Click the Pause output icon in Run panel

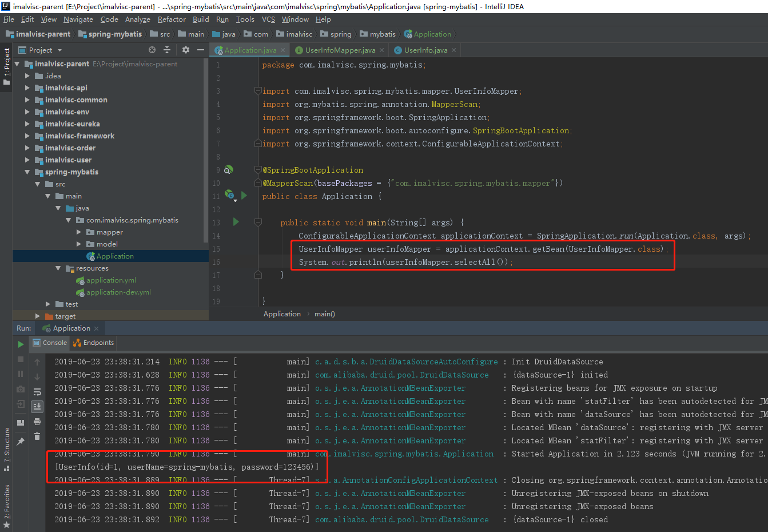click(21, 374)
